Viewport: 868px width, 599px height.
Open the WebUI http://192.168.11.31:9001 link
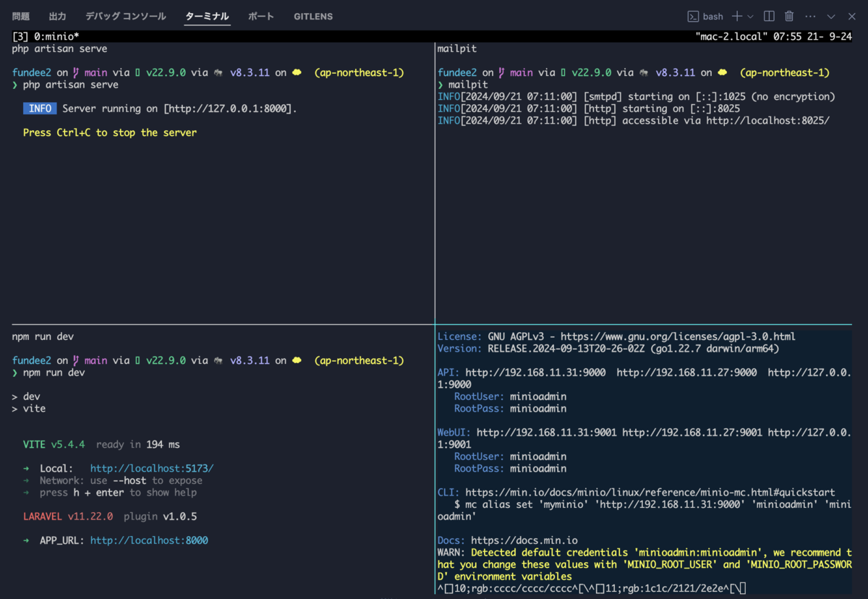pos(546,433)
